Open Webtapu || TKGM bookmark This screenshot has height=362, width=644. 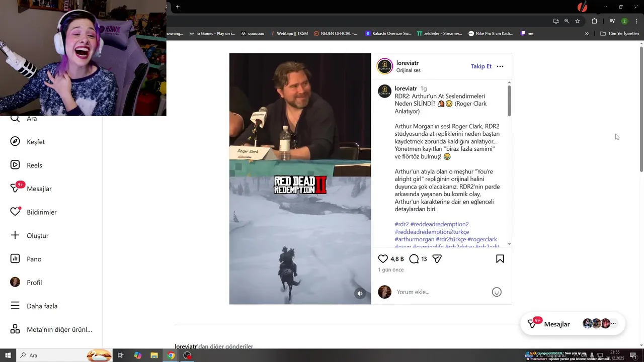point(289,34)
